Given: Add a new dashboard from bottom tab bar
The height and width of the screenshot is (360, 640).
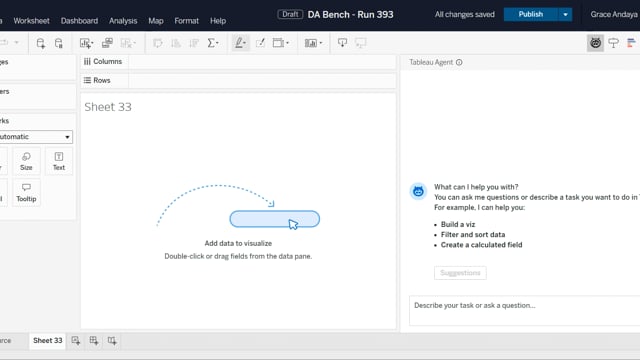Looking at the screenshot, I should 94,340.
